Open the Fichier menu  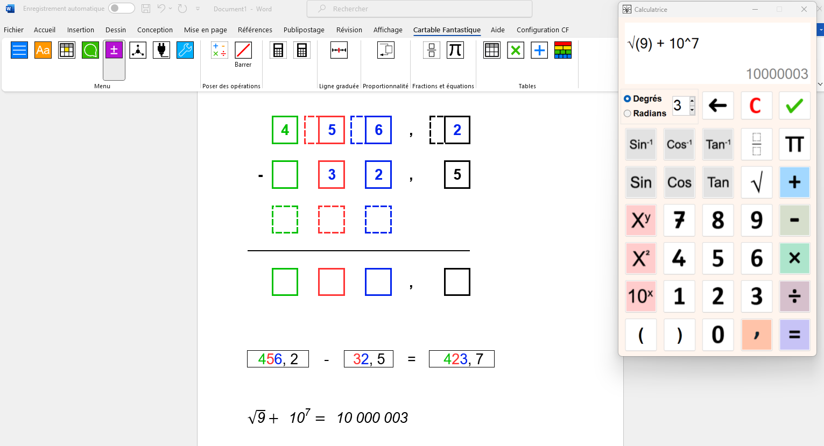point(14,30)
